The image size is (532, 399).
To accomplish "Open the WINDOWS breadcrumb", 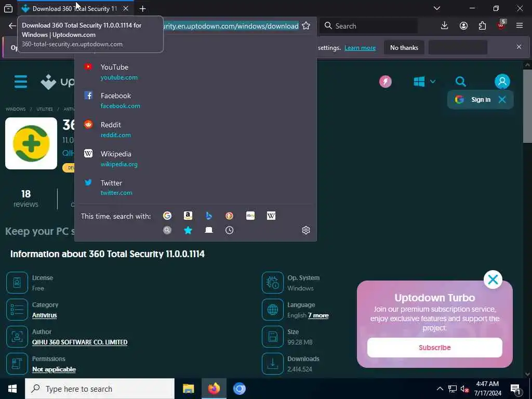I will pos(16,109).
